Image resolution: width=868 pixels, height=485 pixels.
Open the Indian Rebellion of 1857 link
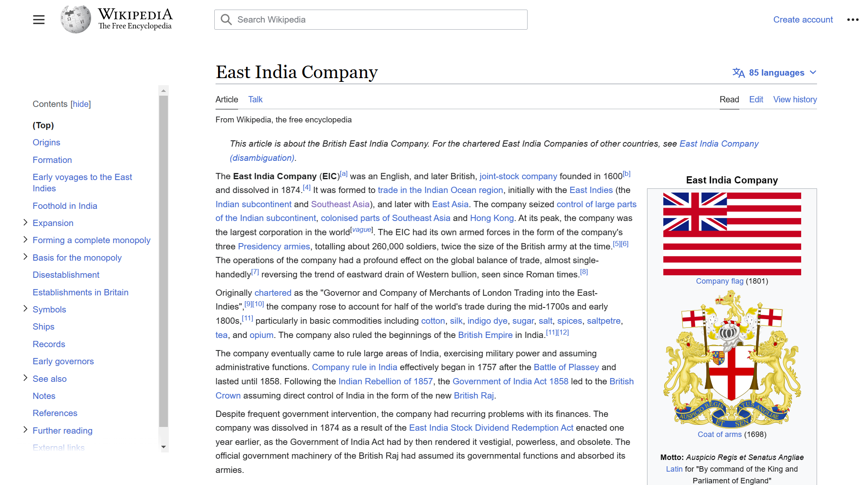point(385,381)
